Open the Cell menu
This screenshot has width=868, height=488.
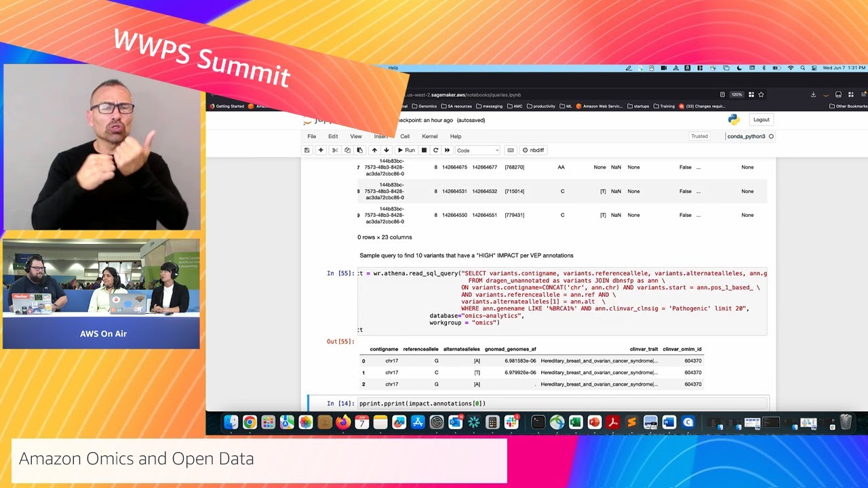point(405,136)
